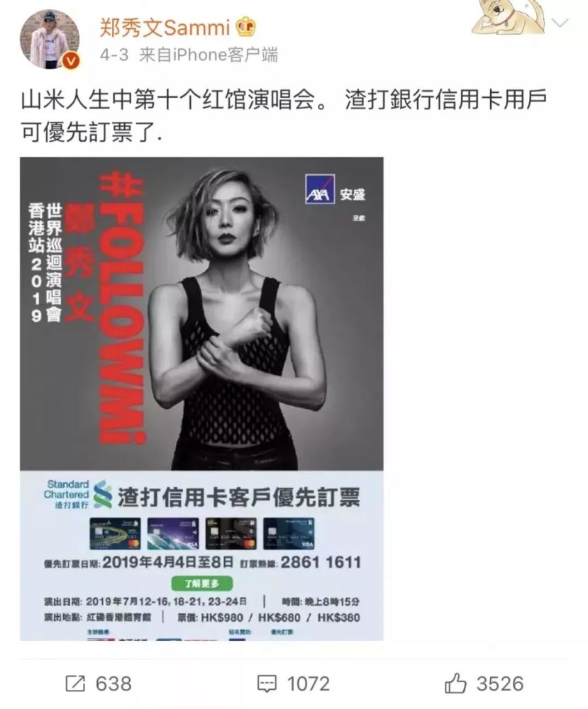Viewport: 588px width, 709px height.
Task: Tap the red #FOLLOWMi title
Action: [x=122, y=309]
